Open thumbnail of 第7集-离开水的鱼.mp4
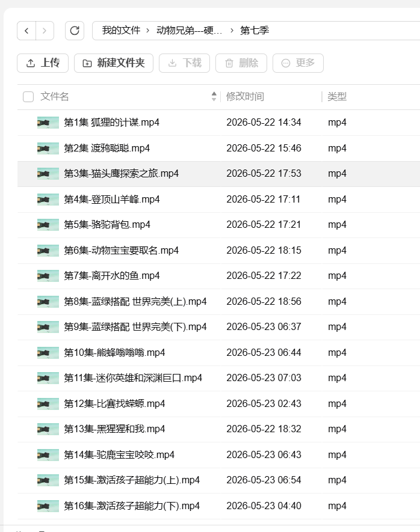Image resolution: width=420 pixels, height=532 pixels. tap(48, 276)
